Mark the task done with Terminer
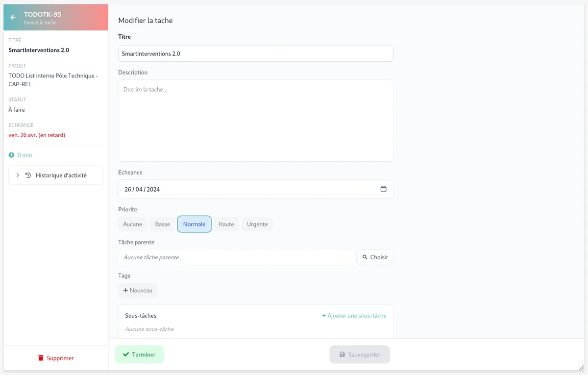 [139, 354]
